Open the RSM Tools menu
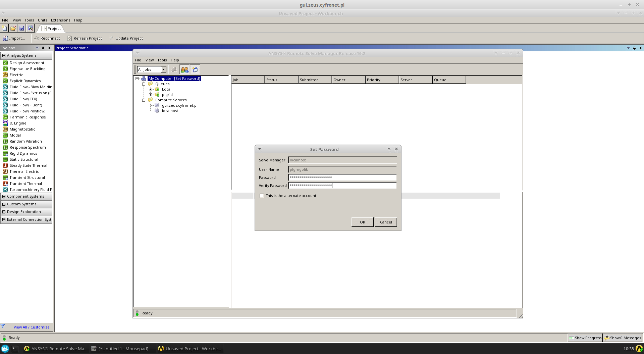 pos(162,60)
